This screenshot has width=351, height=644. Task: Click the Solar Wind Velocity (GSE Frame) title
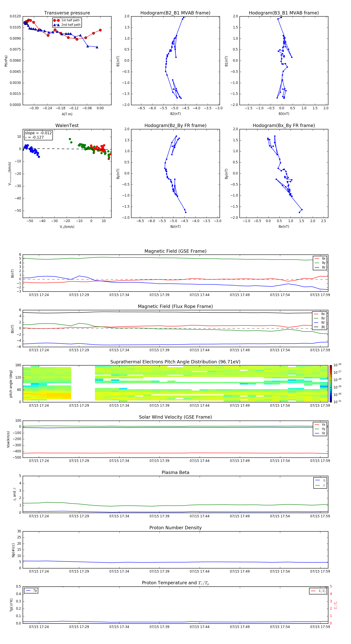tap(175, 417)
